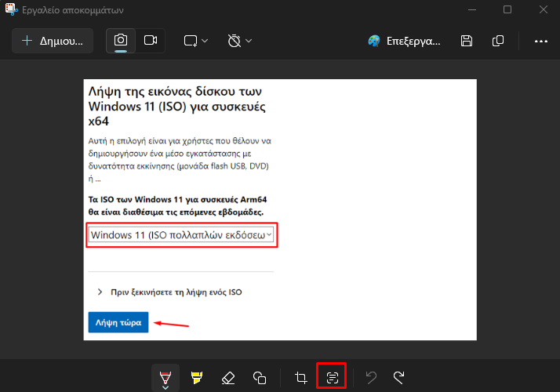The width and height of the screenshot is (560, 392).
Task: Switch to photo snip mode
Action: pyautogui.click(x=121, y=40)
